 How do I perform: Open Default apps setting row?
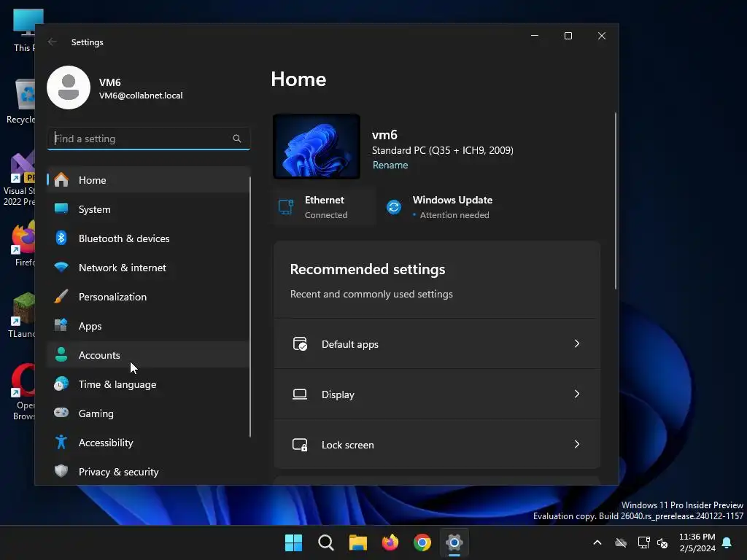(x=436, y=344)
